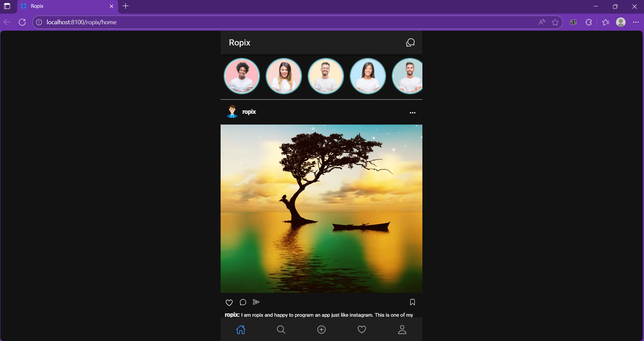Like the post with the heart icon
Image resolution: width=644 pixels, height=341 pixels.
coord(229,302)
